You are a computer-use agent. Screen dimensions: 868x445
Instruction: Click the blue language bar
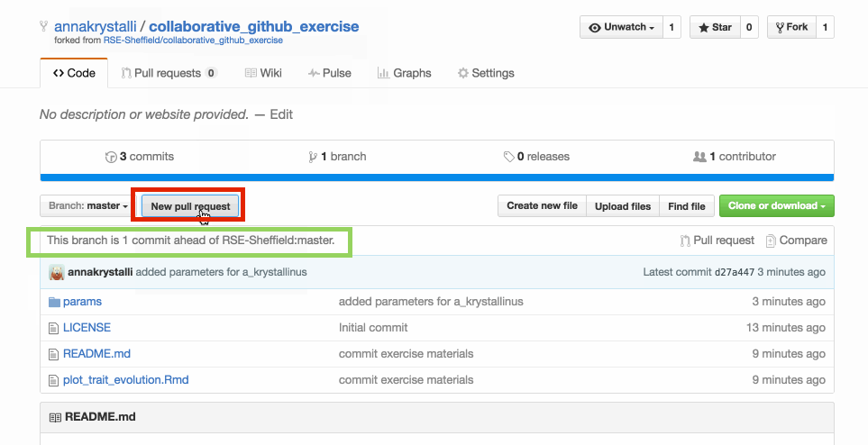point(437,177)
